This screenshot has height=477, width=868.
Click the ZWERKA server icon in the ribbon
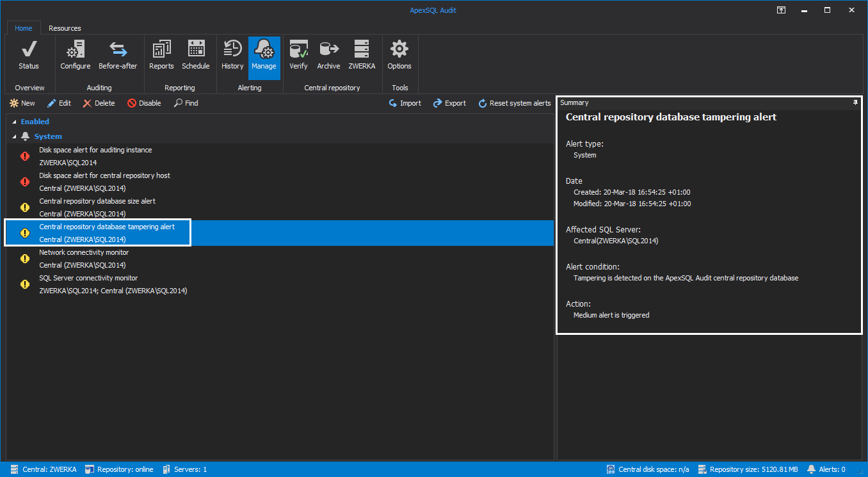[362, 56]
